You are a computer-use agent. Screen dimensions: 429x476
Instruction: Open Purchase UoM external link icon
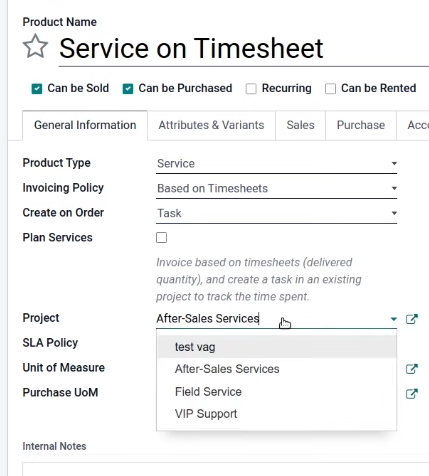pyautogui.click(x=412, y=394)
